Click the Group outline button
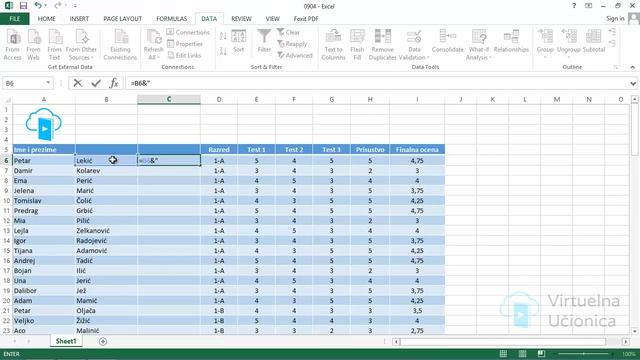640x360 pixels. click(x=545, y=44)
